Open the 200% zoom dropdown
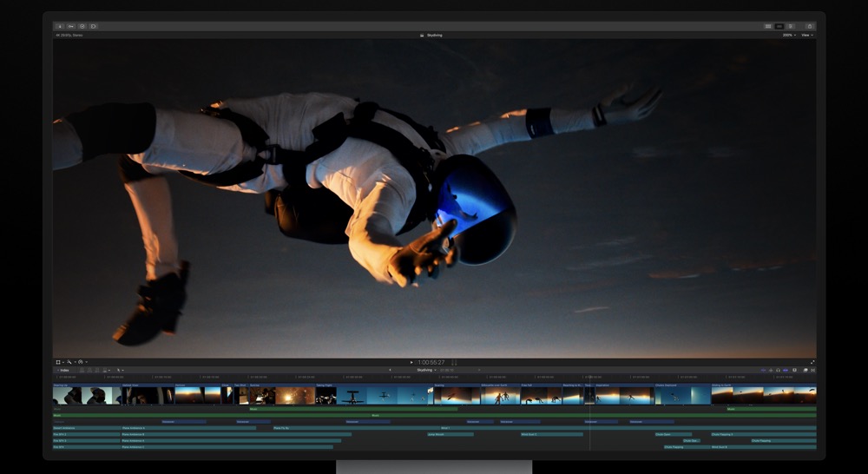868x474 pixels. pyautogui.click(x=788, y=36)
